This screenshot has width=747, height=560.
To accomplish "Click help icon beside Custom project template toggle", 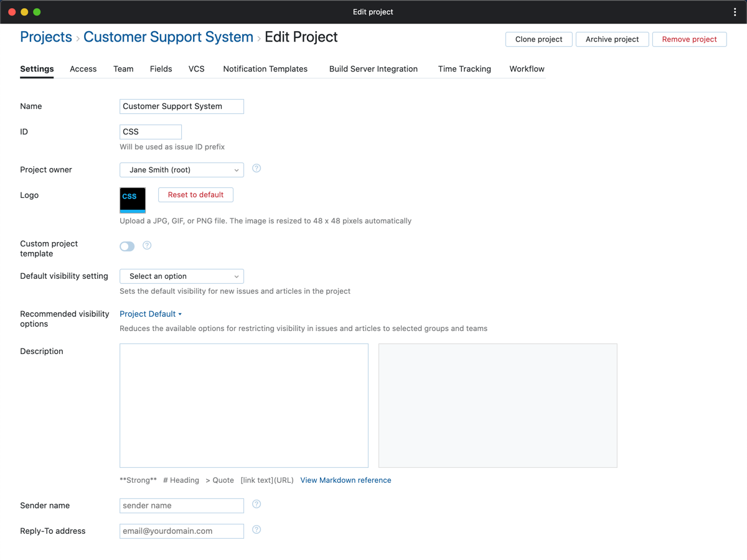I will pos(147,246).
